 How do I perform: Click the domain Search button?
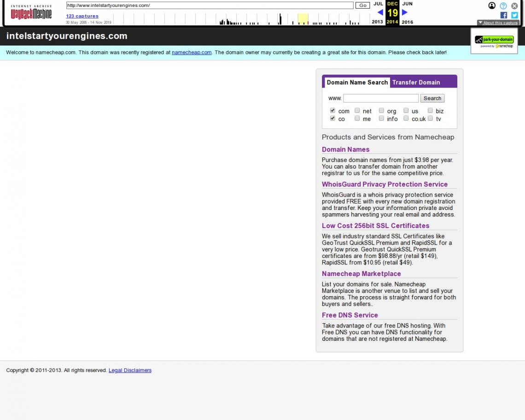coord(432,98)
